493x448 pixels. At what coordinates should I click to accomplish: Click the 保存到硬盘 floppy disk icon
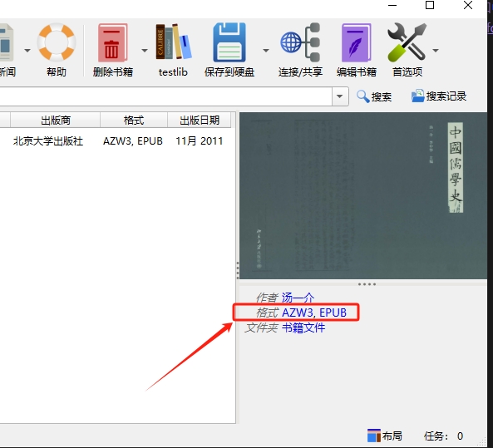pyautogui.click(x=229, y=42)
